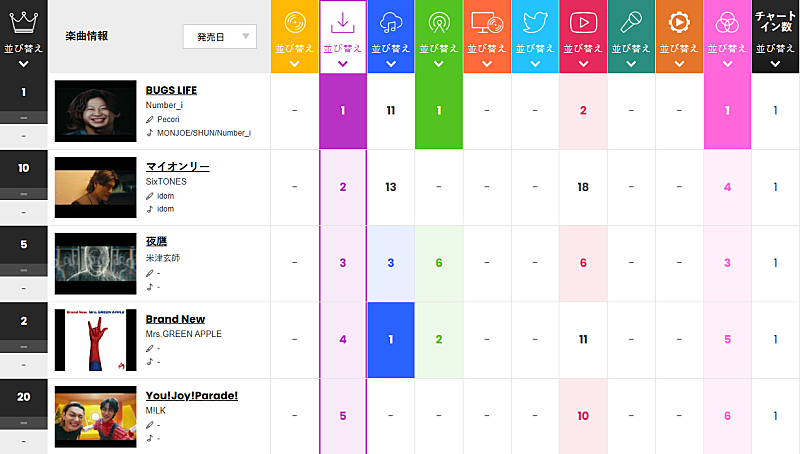
Task: Expand sort chevron under crown column
Action: [23, 64]
